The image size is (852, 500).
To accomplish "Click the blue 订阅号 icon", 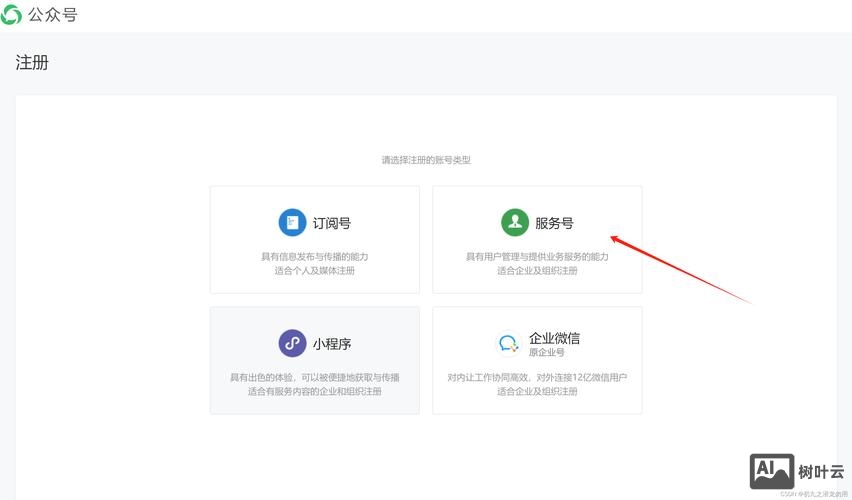I will click(292, 223).
